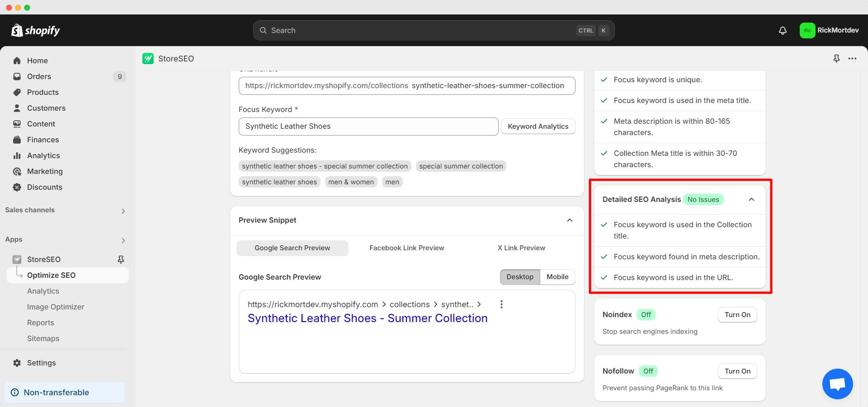Turn on the Nofollow setting
Screen dimensions: 868x407
coord(737,371)
